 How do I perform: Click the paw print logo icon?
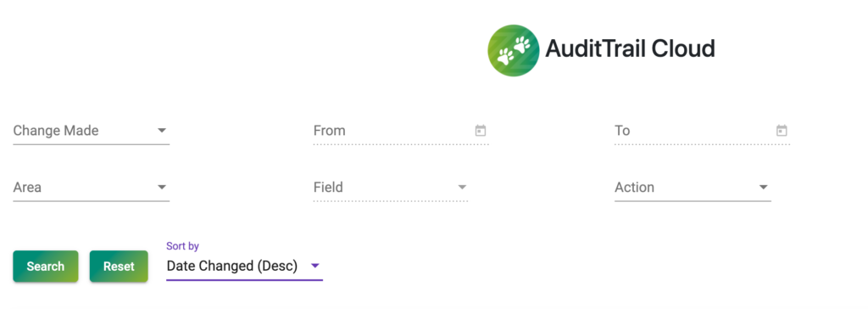coord(513,50)
